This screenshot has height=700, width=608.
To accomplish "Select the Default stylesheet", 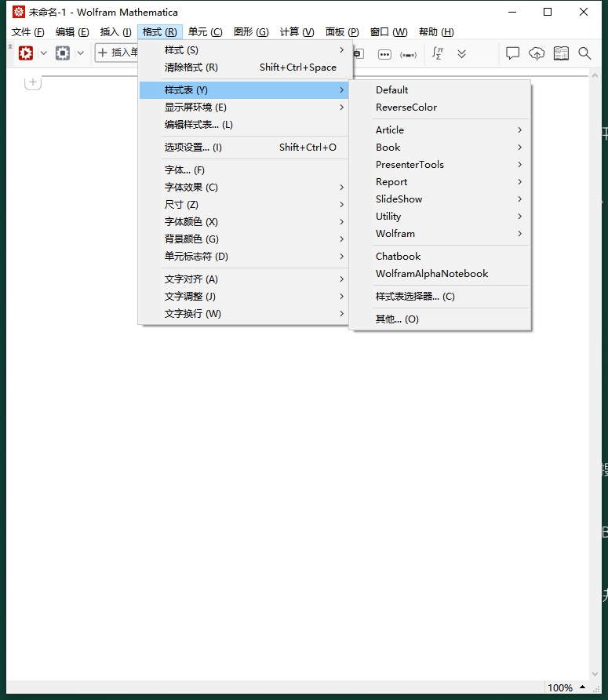I will pos(440,90).
